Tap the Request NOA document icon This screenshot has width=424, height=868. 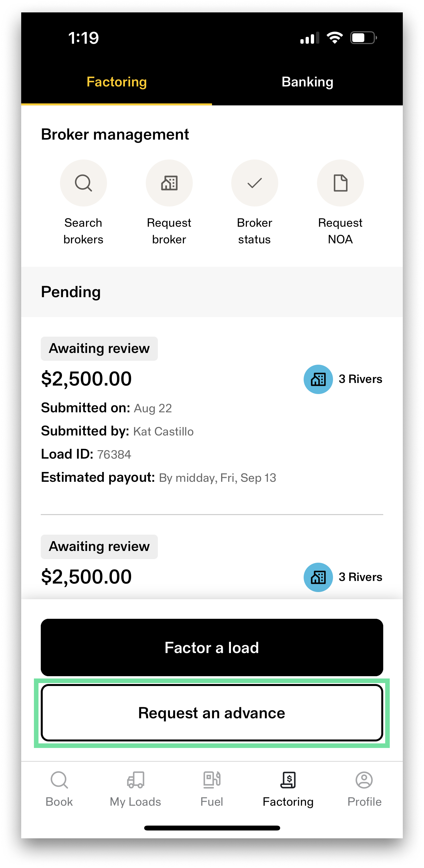pos(341,183)
